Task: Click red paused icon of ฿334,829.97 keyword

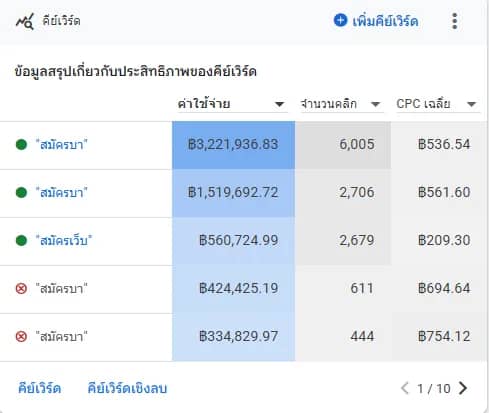Action: 21,336
